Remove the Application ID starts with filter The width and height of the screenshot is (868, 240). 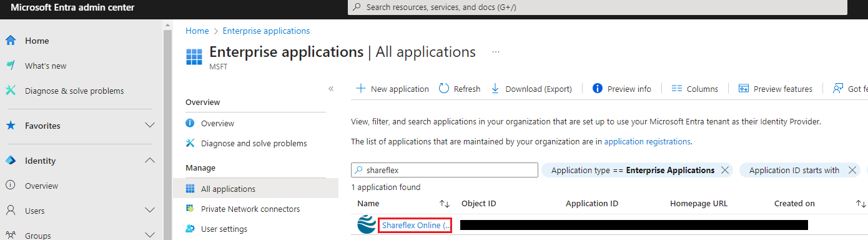pyautogui.click(x=852, y=170)
